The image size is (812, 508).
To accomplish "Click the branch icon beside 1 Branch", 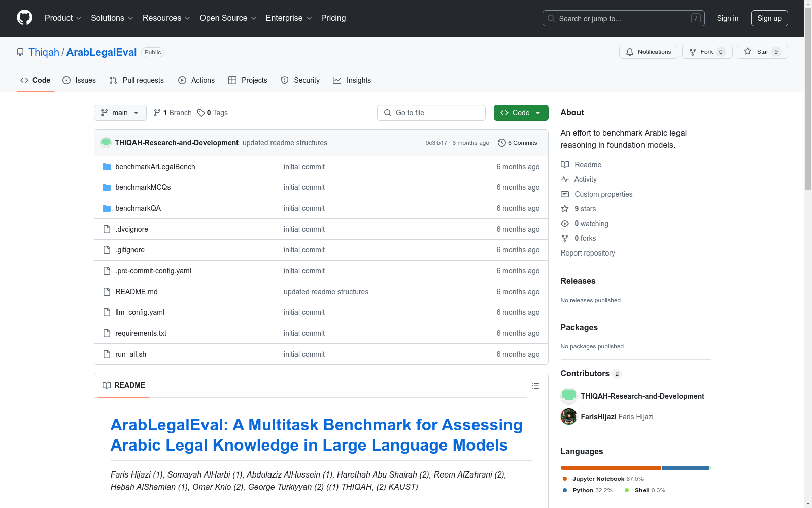I will tap(157, 113).
